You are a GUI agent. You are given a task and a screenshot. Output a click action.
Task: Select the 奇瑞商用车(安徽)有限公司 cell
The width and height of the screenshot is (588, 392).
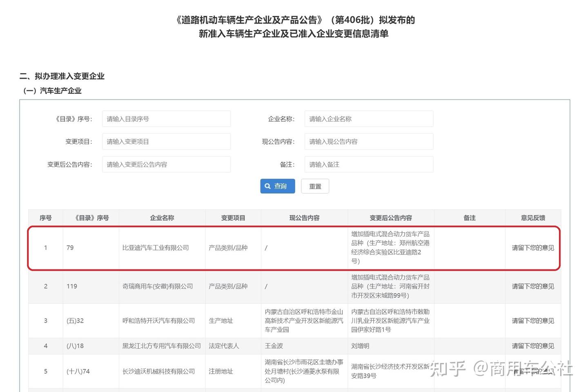(162, 286)
